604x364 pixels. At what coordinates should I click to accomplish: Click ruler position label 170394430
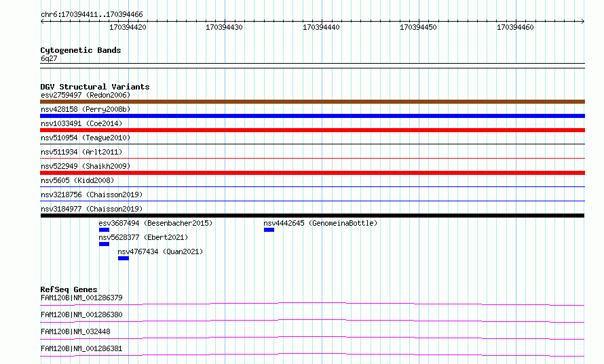[224, 27]
